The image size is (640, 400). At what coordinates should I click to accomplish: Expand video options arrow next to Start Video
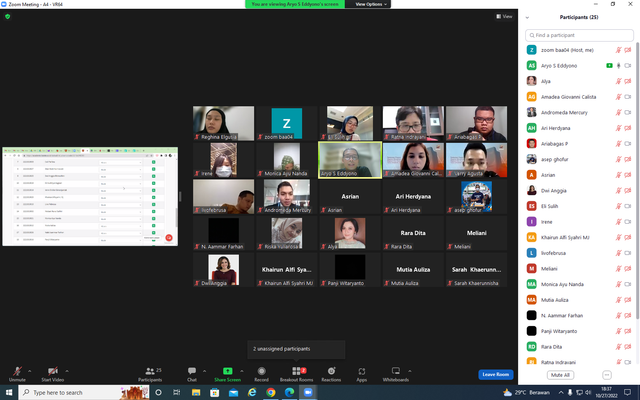click(x=67, y=371)
